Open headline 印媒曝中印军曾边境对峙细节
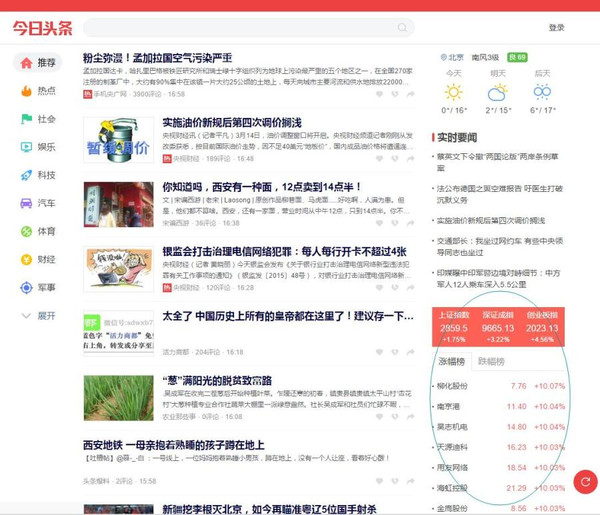 tap(499, 279)
